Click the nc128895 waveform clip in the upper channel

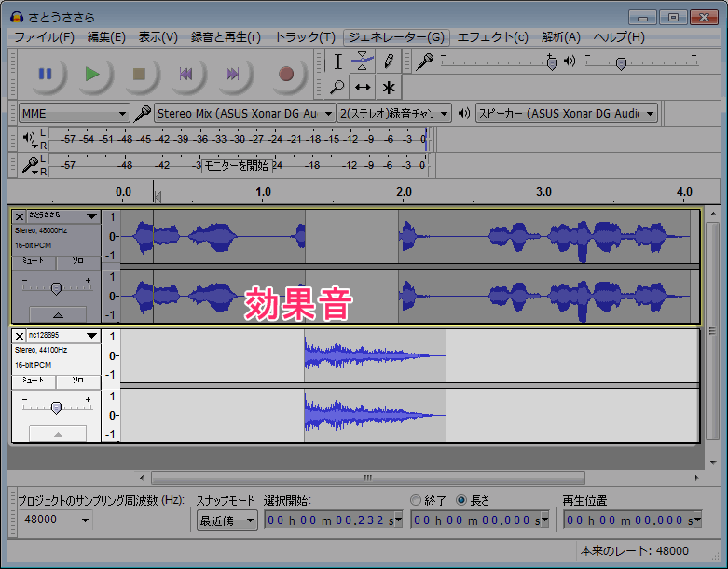(x=375, y=355)
